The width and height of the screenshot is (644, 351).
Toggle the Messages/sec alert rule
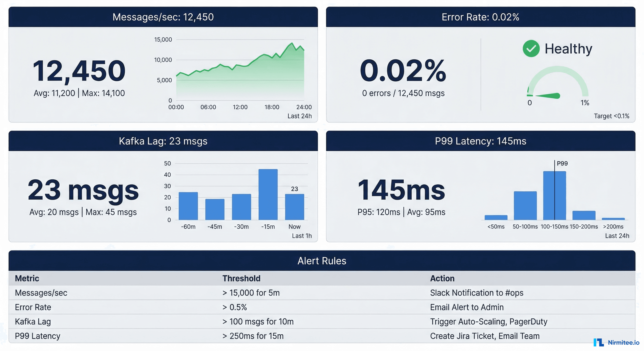pyautogui.click(x=322, y=293)
